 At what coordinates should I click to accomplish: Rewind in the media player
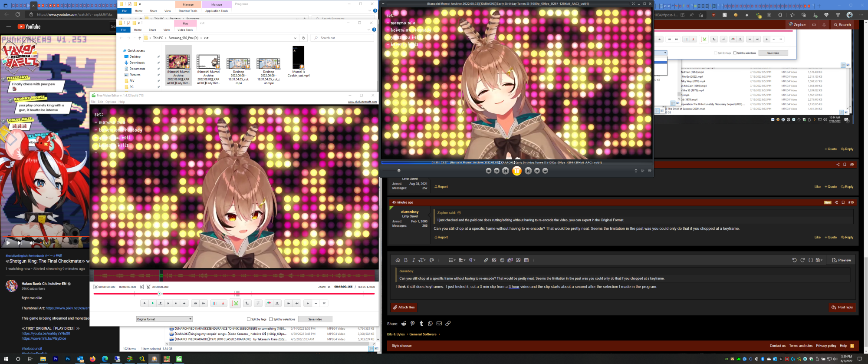click(x=496, y=171)
